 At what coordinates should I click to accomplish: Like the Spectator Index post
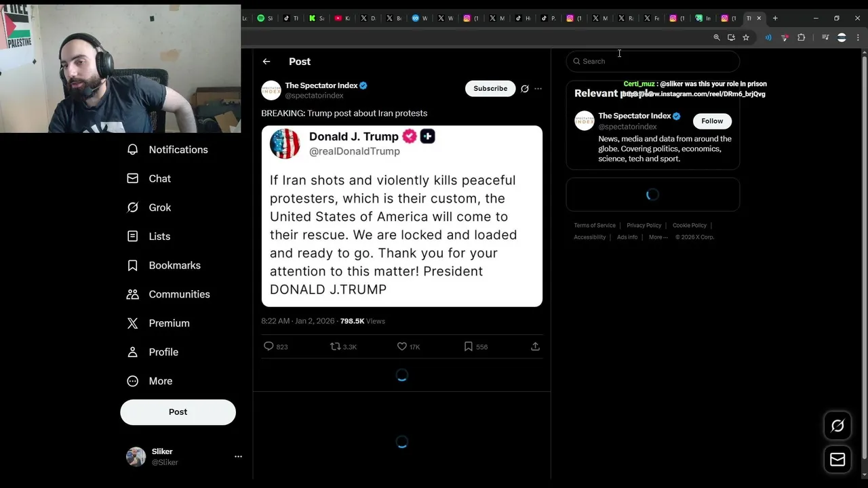402,346
